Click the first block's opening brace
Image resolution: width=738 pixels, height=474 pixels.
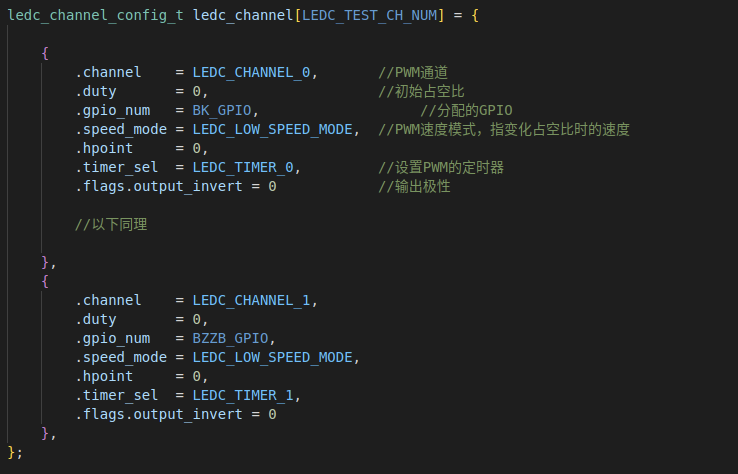click(x=45, y=53)
